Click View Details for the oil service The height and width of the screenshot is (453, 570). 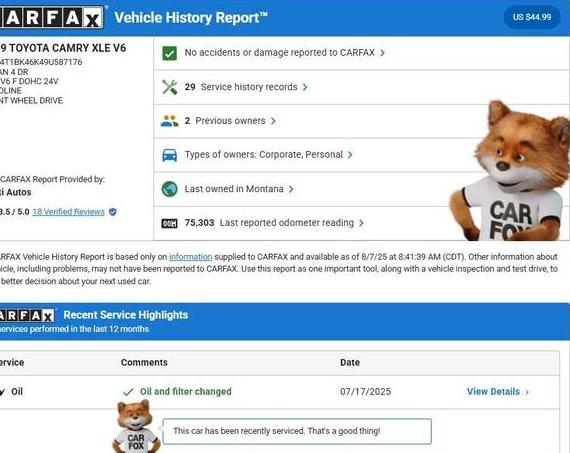tap(493, 392)
